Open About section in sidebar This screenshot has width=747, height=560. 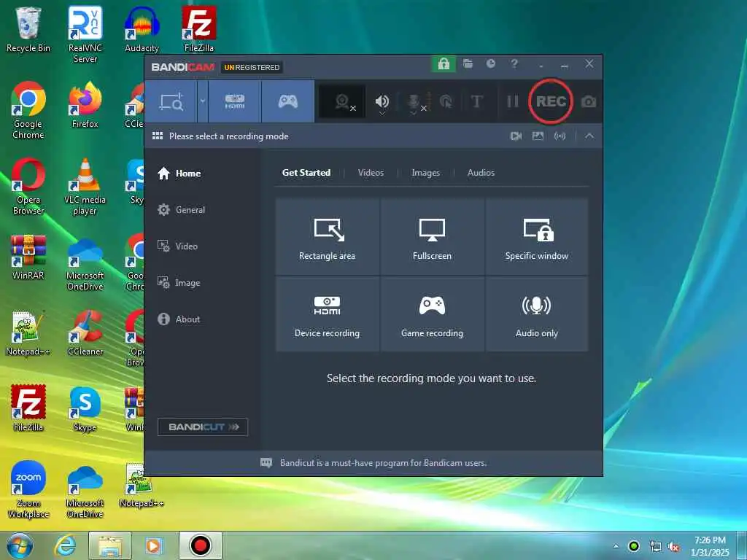(179, 319)
